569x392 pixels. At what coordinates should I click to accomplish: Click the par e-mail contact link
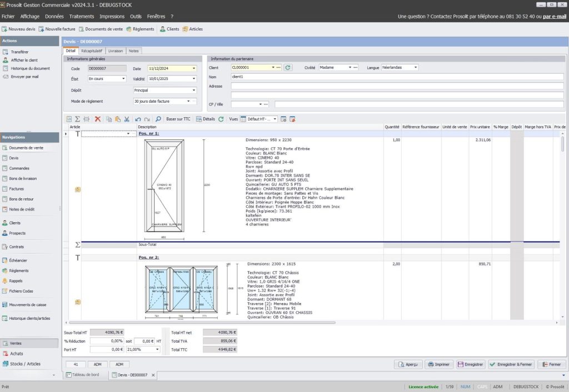point(555,17)
